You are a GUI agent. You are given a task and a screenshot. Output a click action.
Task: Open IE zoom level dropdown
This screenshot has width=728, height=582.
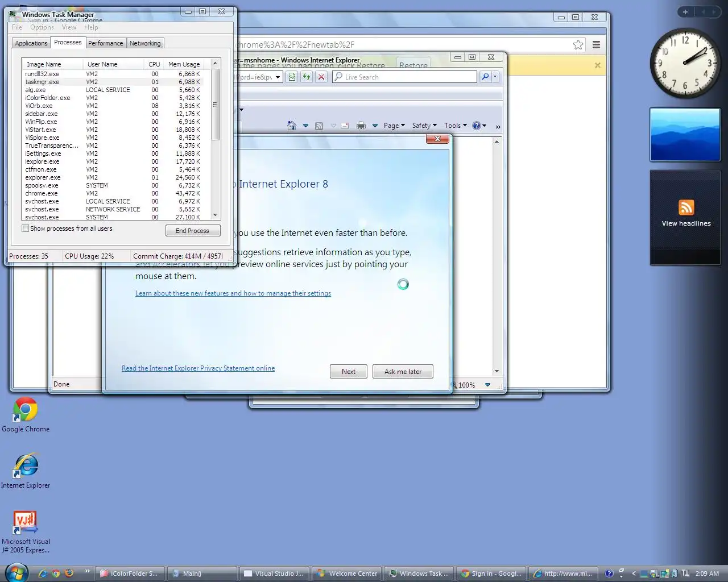pyautogui.click(x=487, y=385)
